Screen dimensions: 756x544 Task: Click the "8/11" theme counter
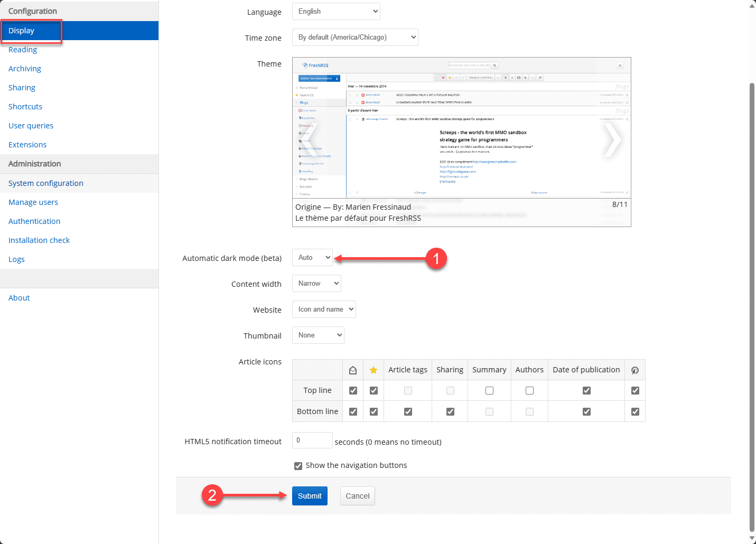(620, 204)
